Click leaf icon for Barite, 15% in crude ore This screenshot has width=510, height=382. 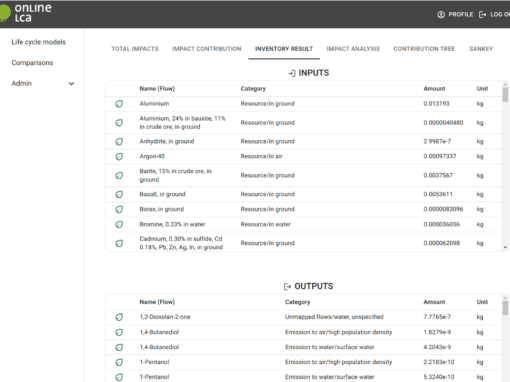point(119,175)
